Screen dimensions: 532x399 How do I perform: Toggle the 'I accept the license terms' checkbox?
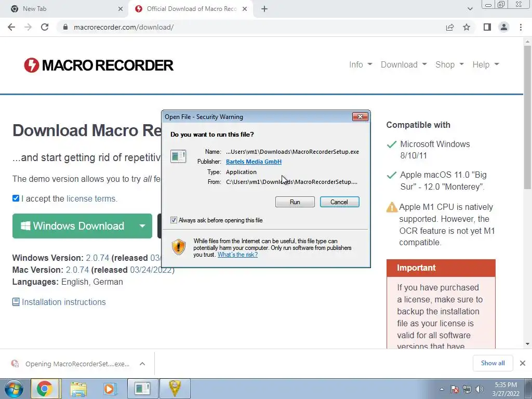point(16,198)
